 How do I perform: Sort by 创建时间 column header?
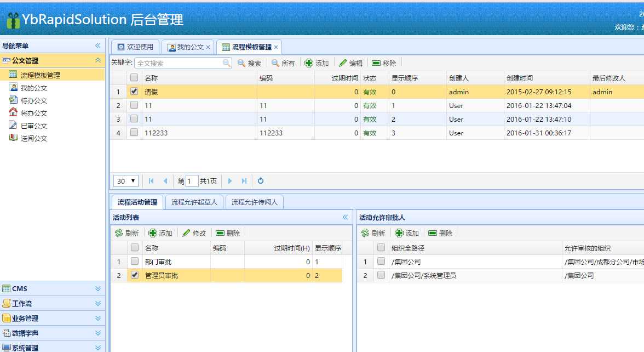[547, 78]
